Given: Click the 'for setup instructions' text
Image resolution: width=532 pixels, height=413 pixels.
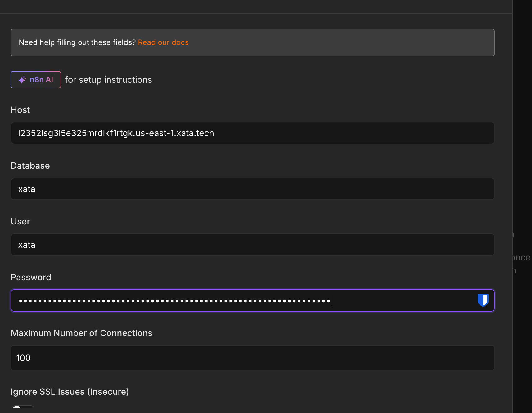Looking at the screenshot, I should coord(108,80).
